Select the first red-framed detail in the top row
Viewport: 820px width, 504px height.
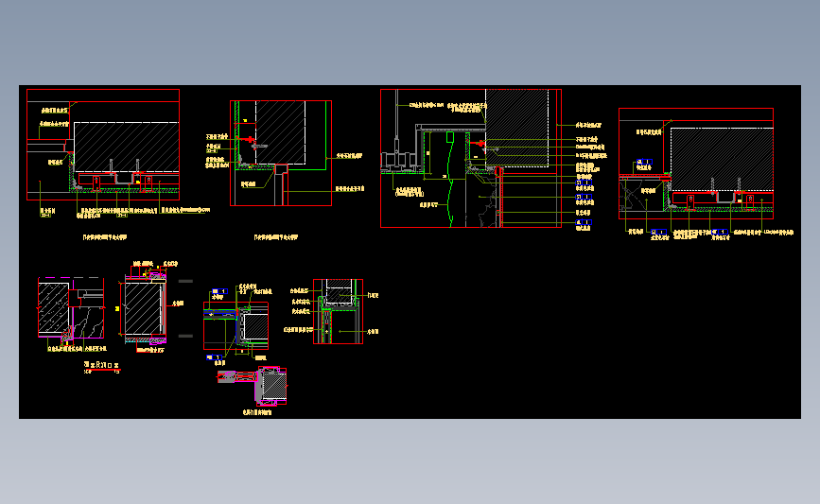point(103,145)
